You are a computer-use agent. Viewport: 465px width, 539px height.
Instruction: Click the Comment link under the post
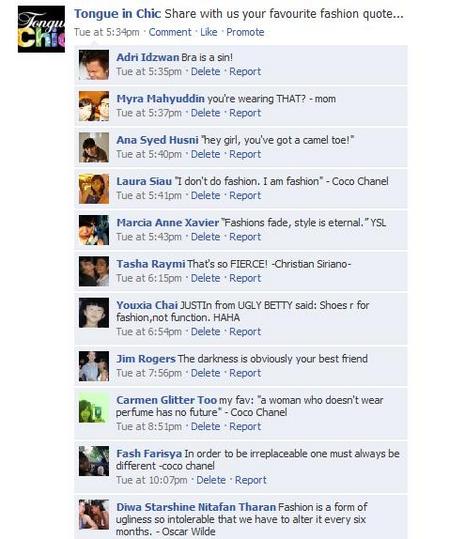[170, 32]
